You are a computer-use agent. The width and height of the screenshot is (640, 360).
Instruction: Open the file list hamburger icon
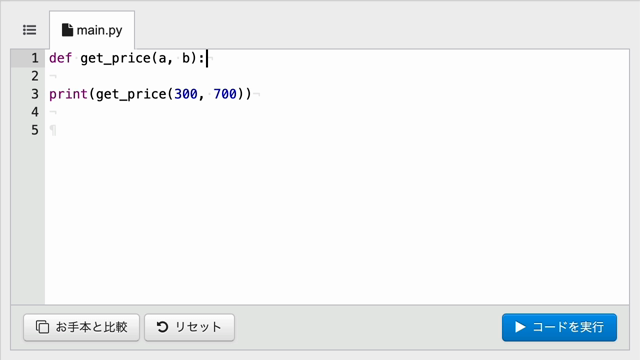(29, 30)
